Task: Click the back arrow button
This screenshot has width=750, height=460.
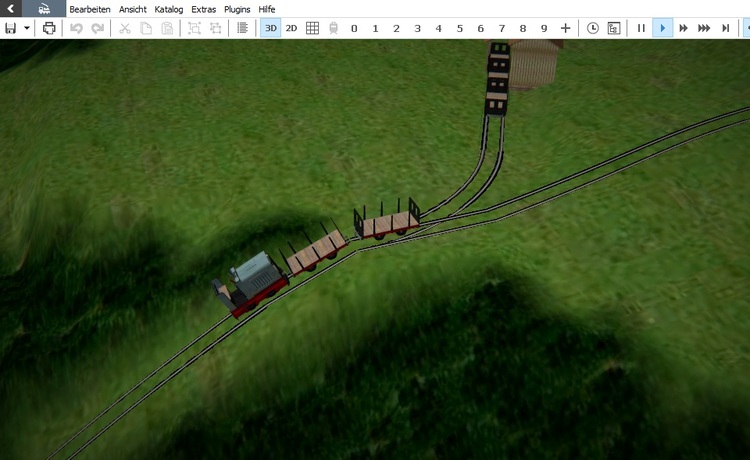Action: tap(11, 9)
